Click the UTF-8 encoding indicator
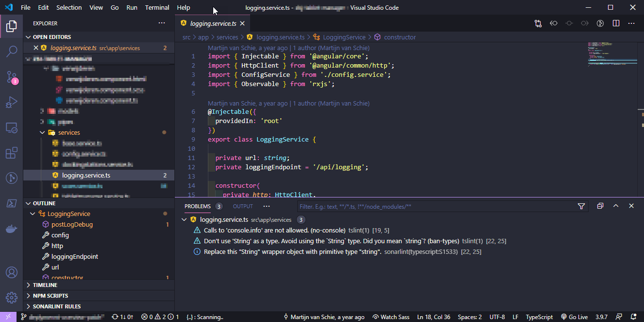The image size is (644, 322). coord(497,317)
